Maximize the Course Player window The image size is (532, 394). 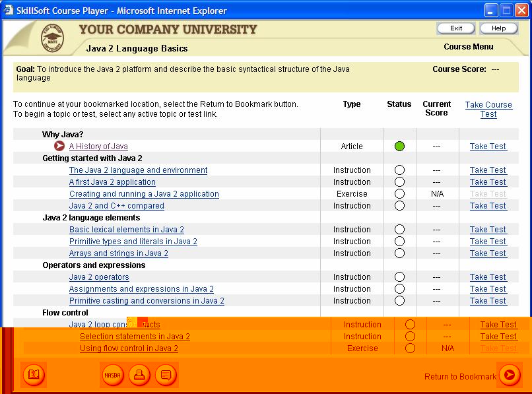(506, 11)
